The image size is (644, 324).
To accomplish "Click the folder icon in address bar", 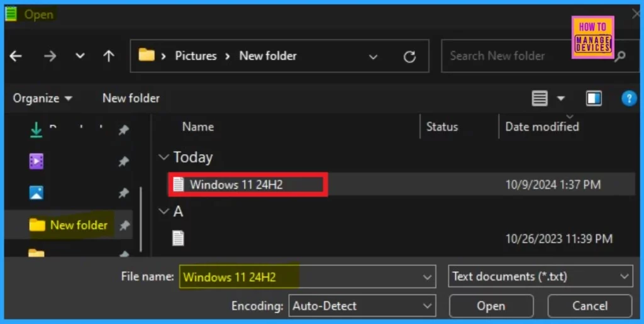I will coord(147,55).
